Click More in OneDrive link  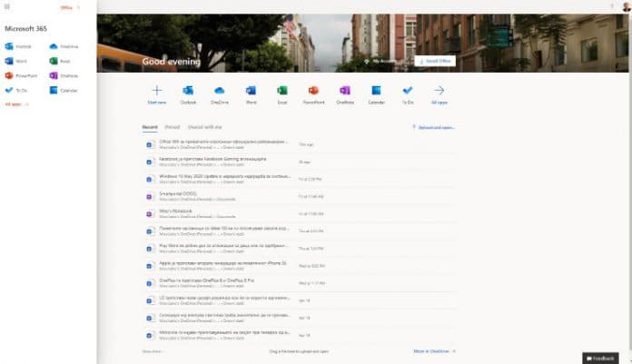point(434,351)
